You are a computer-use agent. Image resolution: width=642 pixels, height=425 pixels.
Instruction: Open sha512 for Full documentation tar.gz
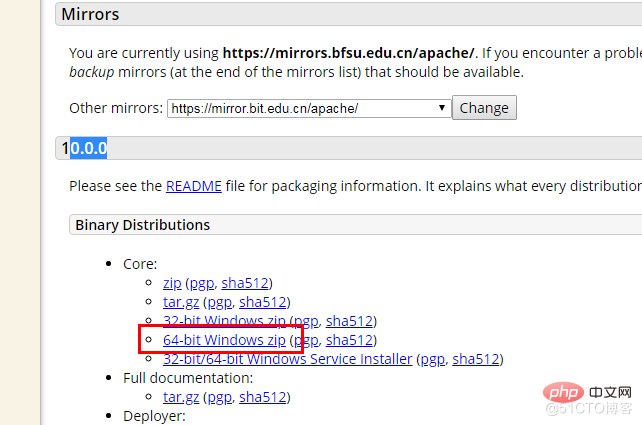[x=262, y=397]
